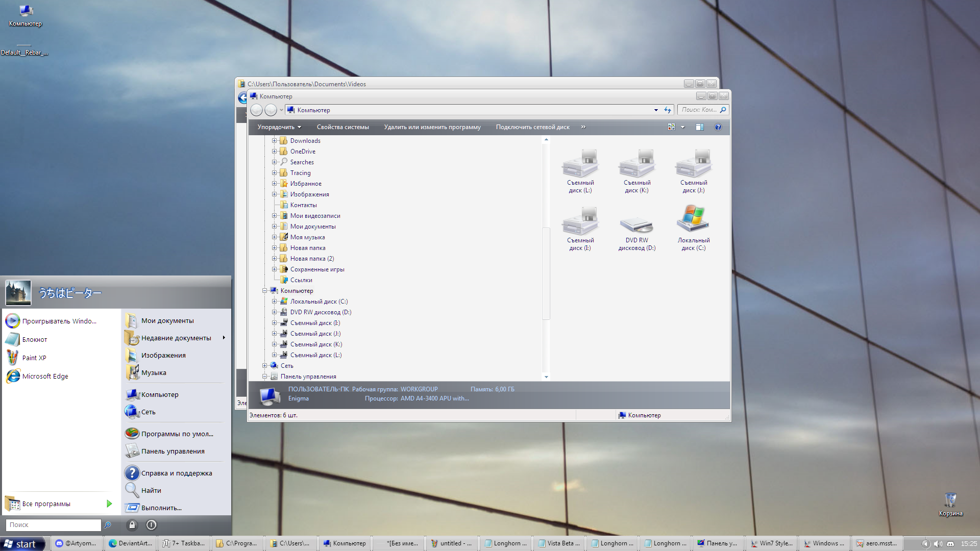Click Свойства системы in the toolbar
Screen dimensions: 980x551
pos(342,127)
